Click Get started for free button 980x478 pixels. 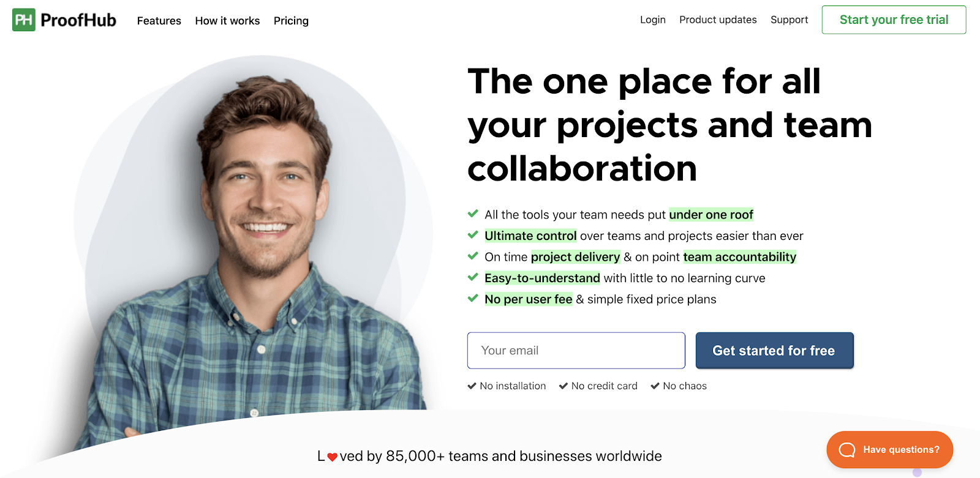tap(775, 351)
